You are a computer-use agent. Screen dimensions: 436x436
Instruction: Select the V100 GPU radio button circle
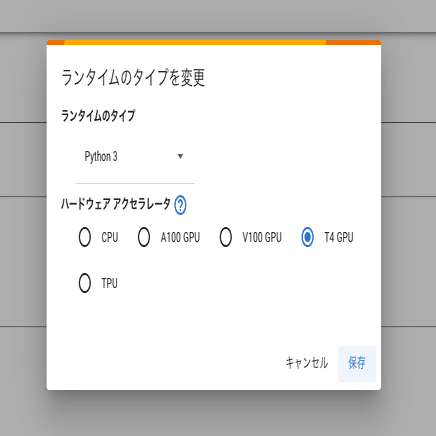[x=226, y=237]
